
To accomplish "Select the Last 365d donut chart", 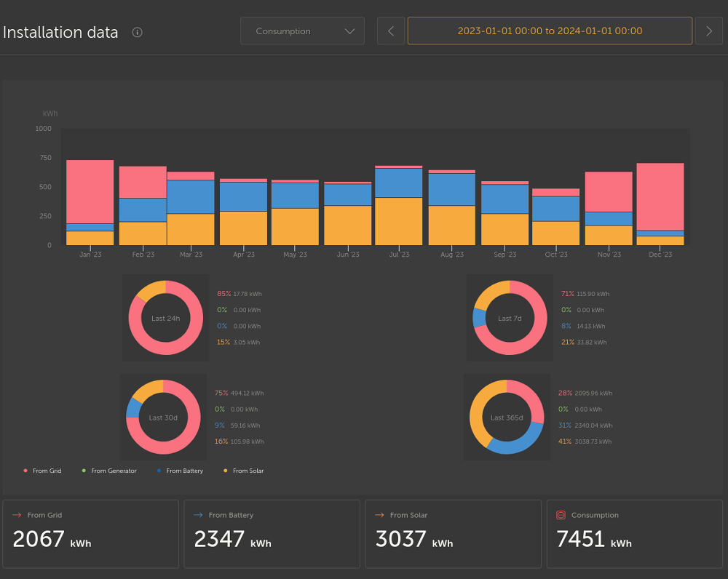I will (x=507, y=417).
